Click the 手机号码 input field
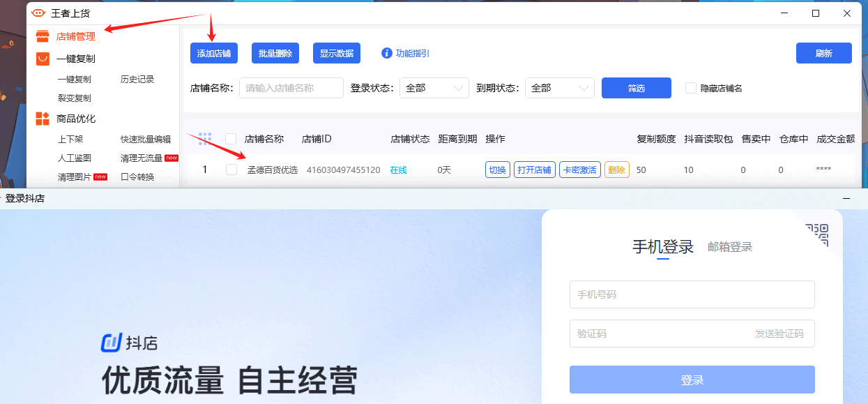Screen dimensions: 868x404 [x=692, y=294]
